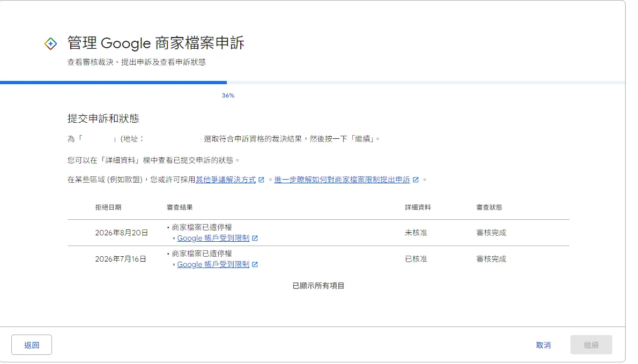Viewport: 638px width, 364px height.
Task: Select the 2026年8月20日 date cell
Action: [x=122, y=233]
